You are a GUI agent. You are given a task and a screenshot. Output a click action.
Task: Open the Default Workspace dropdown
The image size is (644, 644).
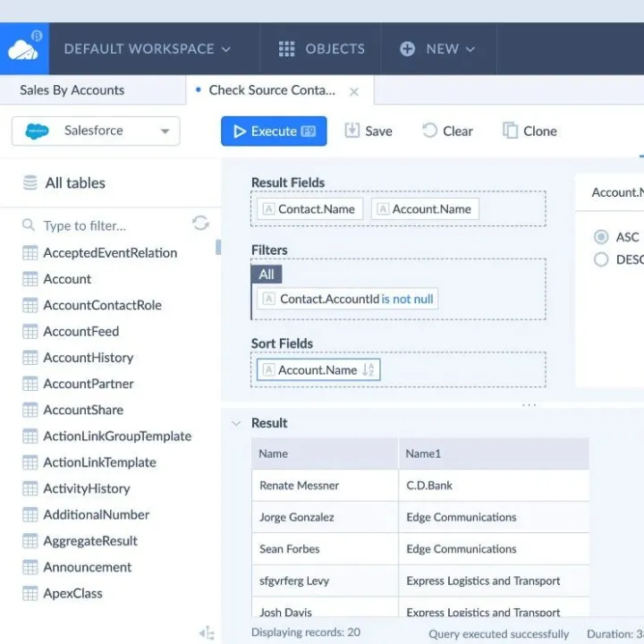(147, 49)
